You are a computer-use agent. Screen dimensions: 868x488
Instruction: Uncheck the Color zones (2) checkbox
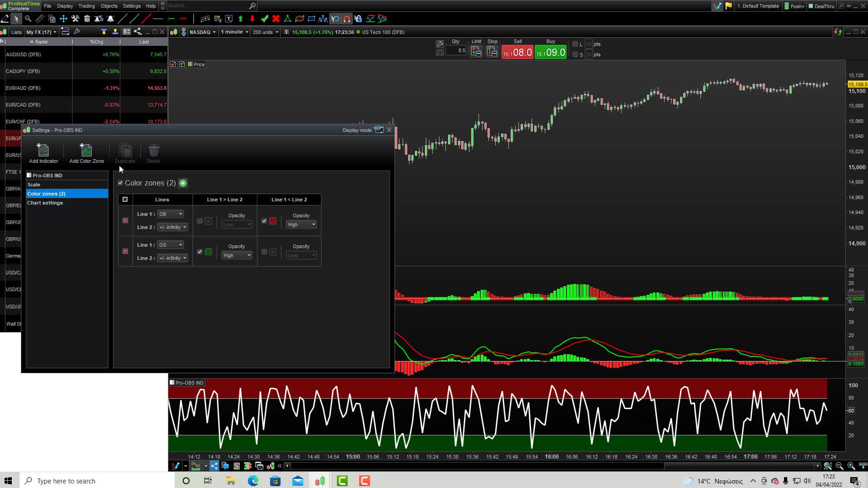(x=120, y=183)
